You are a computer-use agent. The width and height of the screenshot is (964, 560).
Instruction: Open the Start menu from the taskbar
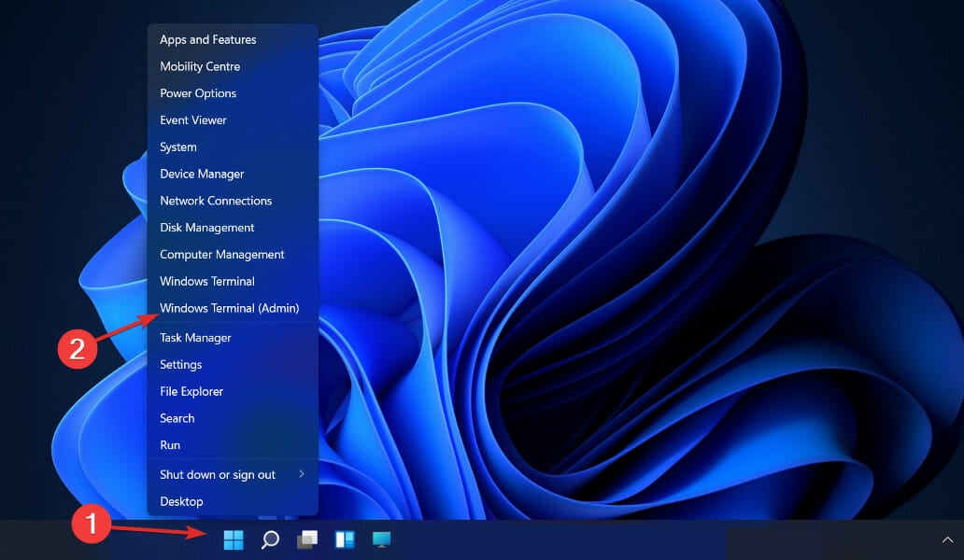tap(233, 539)
